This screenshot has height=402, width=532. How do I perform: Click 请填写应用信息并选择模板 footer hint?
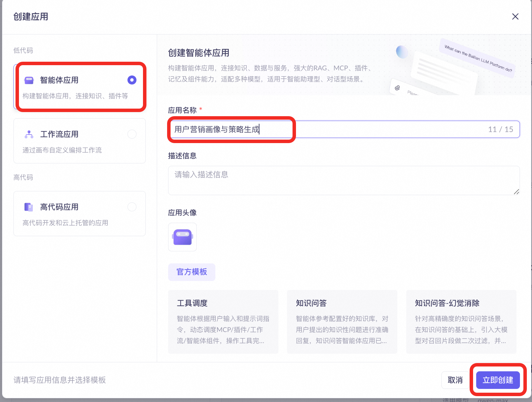tap(60, 380)
